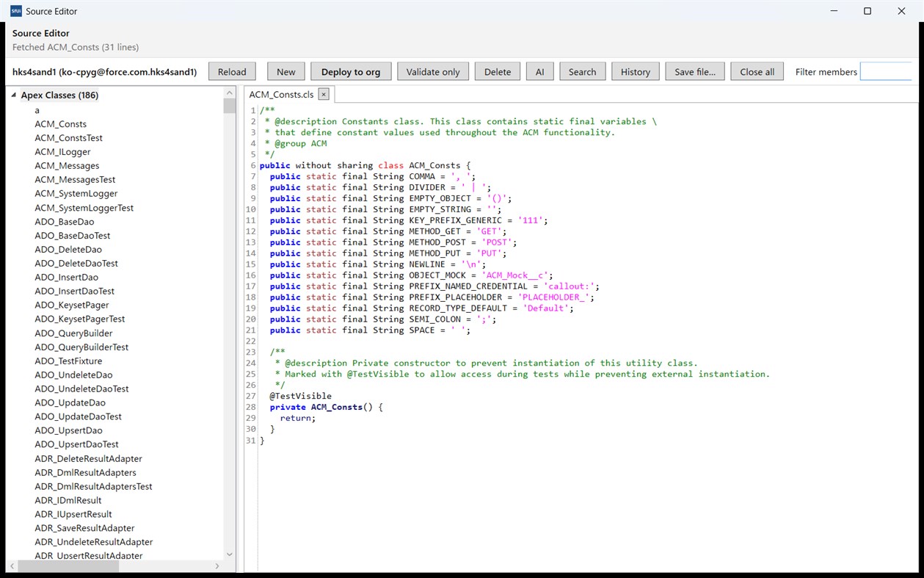Click the tree scroll-down arrow
Viewport: 924px width, 578px height.
pyautogui.click(x=229, y=554)
